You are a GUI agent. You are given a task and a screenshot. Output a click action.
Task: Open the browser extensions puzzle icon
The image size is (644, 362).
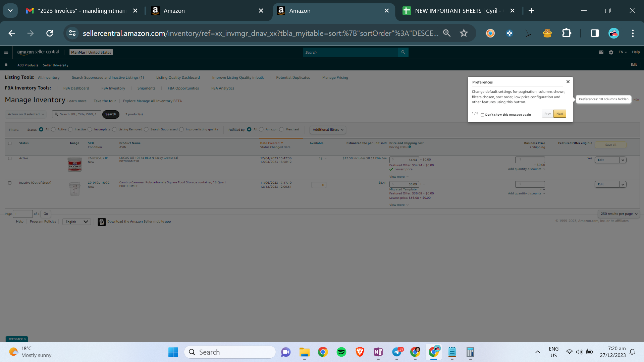click(567, 33)
